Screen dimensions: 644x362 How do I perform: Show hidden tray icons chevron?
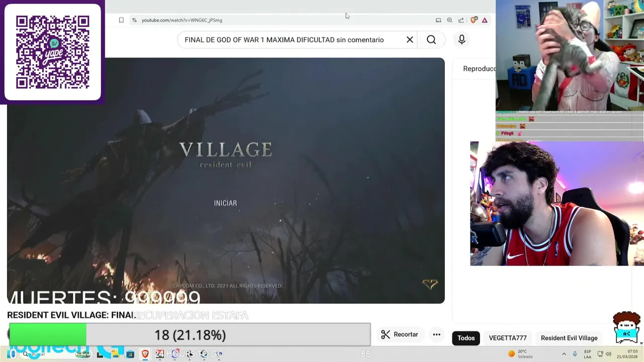(x=564, y=354)
